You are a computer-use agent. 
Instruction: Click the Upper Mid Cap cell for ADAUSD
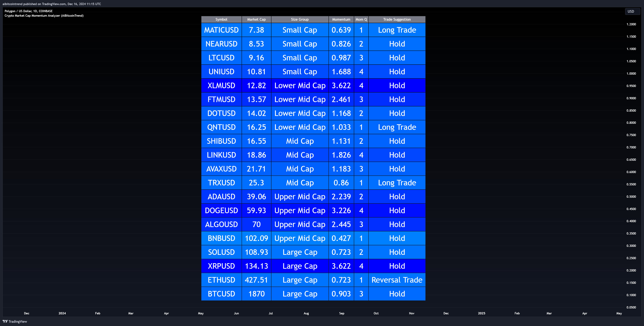click(300, 197)
